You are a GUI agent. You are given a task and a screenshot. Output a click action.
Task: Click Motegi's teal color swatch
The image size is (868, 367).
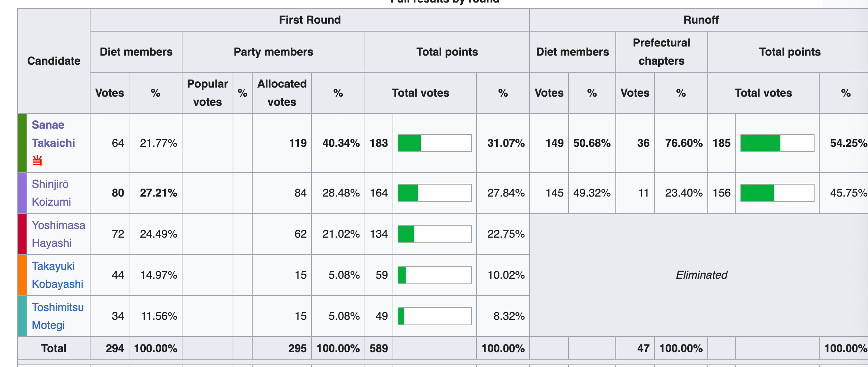(x=22, y=316)
